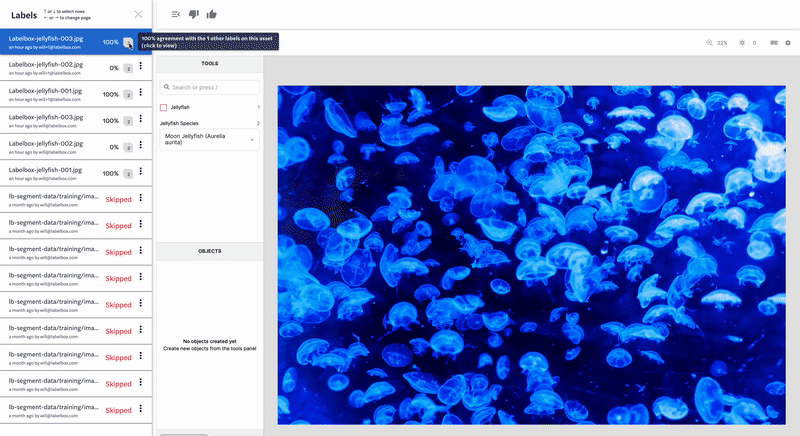Click the zoom magnifier icon beside 22%

tap(709, 43)
